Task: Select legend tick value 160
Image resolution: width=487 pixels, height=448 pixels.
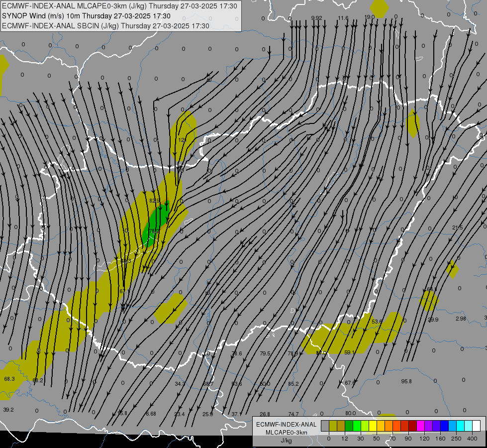Action: pos(440,439)
